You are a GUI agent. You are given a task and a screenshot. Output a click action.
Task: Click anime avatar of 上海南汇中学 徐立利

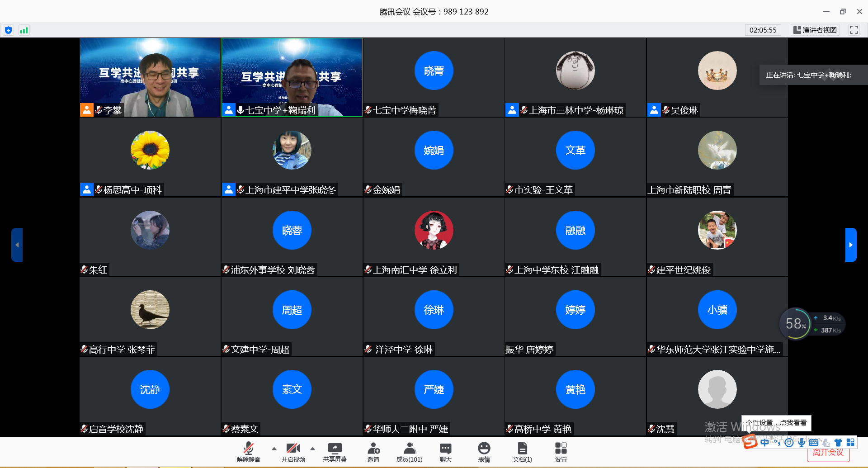coord(434,230)
